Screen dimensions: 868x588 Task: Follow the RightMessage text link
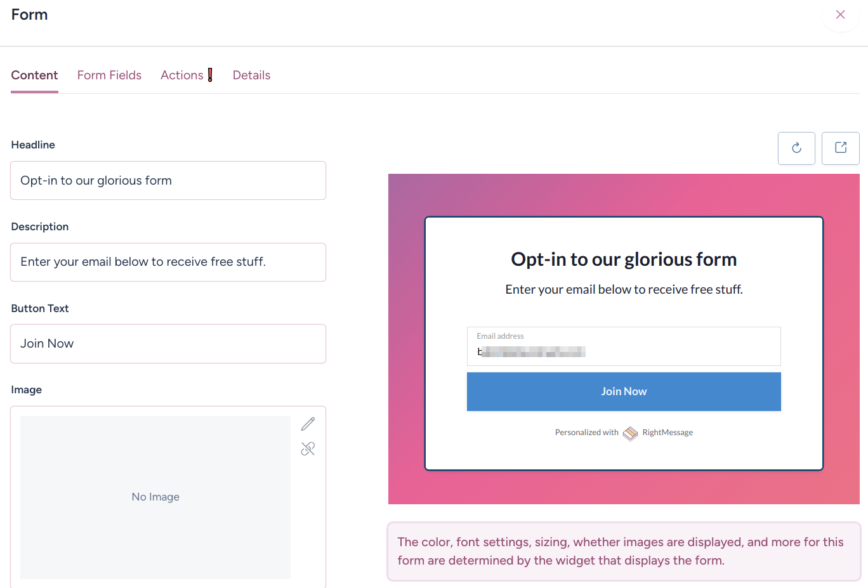coord(667,433)
